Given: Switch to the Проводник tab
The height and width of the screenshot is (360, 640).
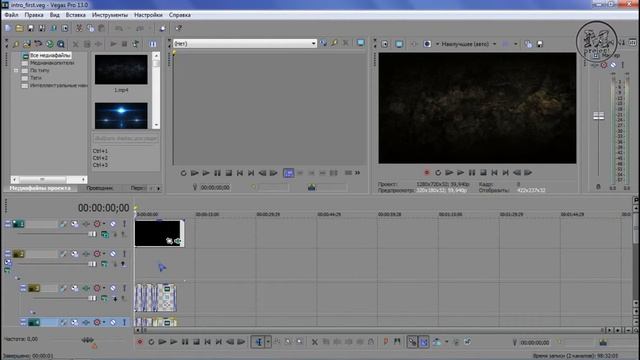Looking at the screenshot, I should 100,188.
